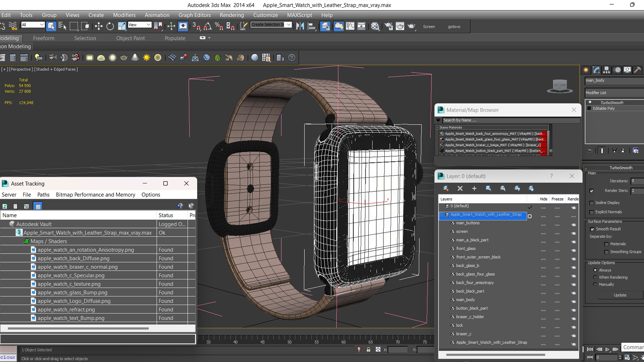644x362 pixels.
Task: Open the Create command panel tab
Action: coord(586,70)
